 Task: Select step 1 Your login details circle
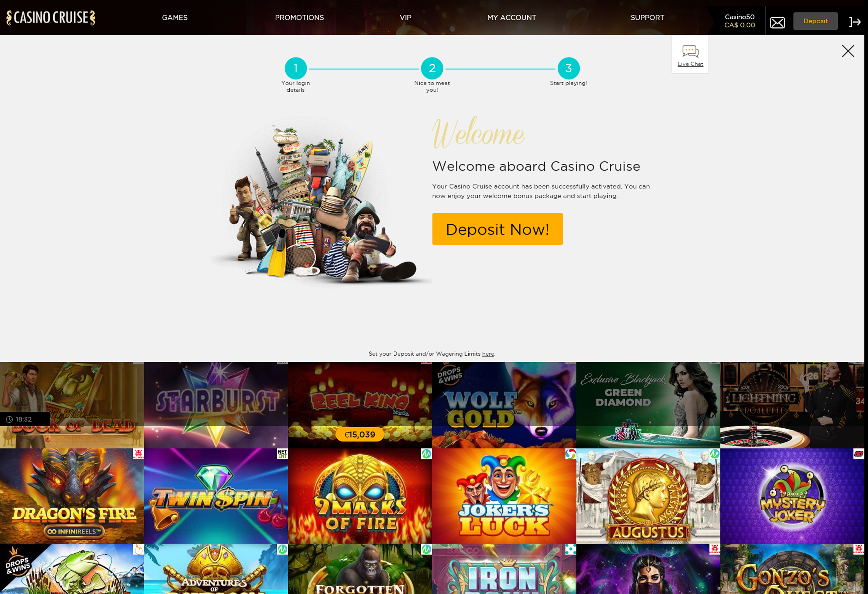[x=295, y=69]
